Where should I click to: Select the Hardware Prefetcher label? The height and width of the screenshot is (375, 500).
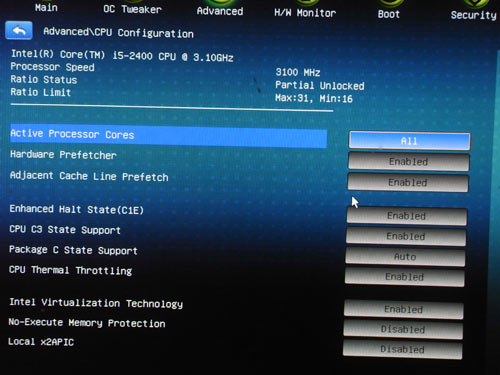click(63, 155)
